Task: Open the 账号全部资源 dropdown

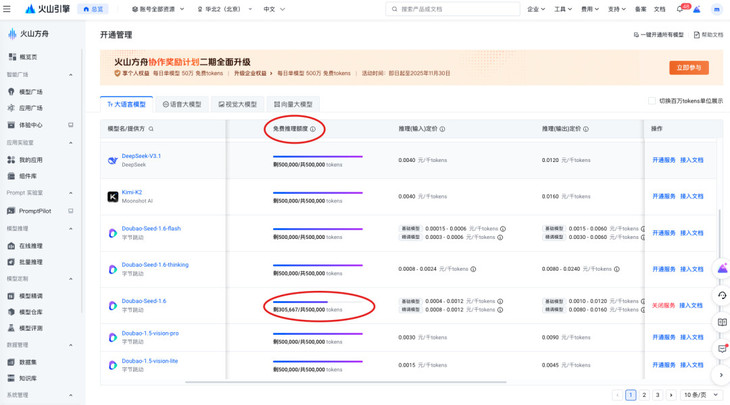Action: (158, 9)
